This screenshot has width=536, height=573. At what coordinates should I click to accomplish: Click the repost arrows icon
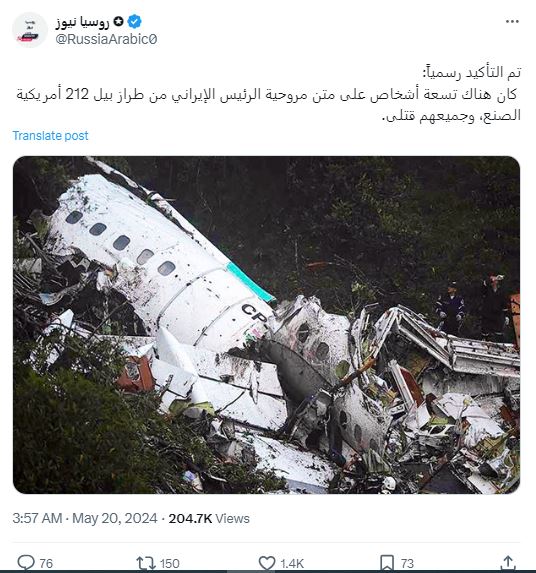coord(146,563)
